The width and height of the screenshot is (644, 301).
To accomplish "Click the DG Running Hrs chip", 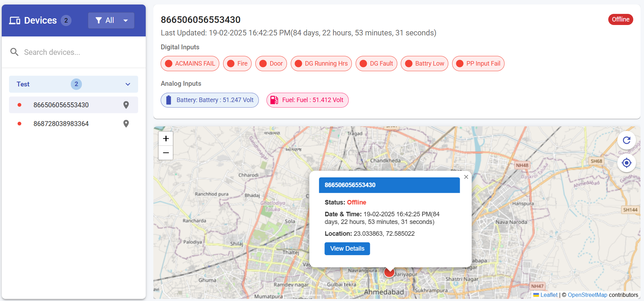I will [x=321, y=64].
